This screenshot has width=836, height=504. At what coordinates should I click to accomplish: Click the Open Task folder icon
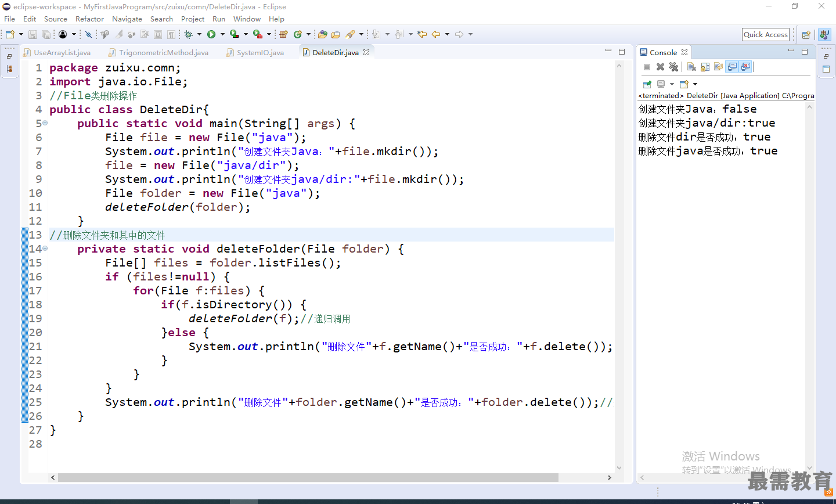[x=336, y=34]
